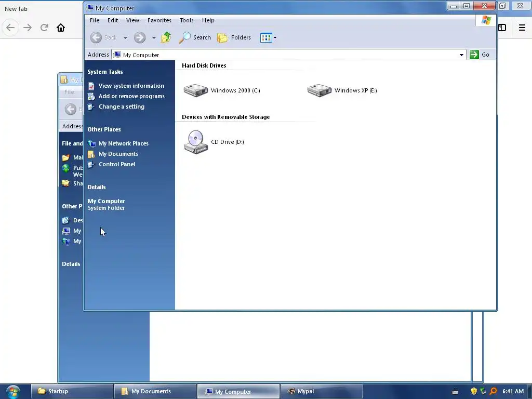Click the browser back arrow in Mypal
532x399 pixels.
click(10, 28)
